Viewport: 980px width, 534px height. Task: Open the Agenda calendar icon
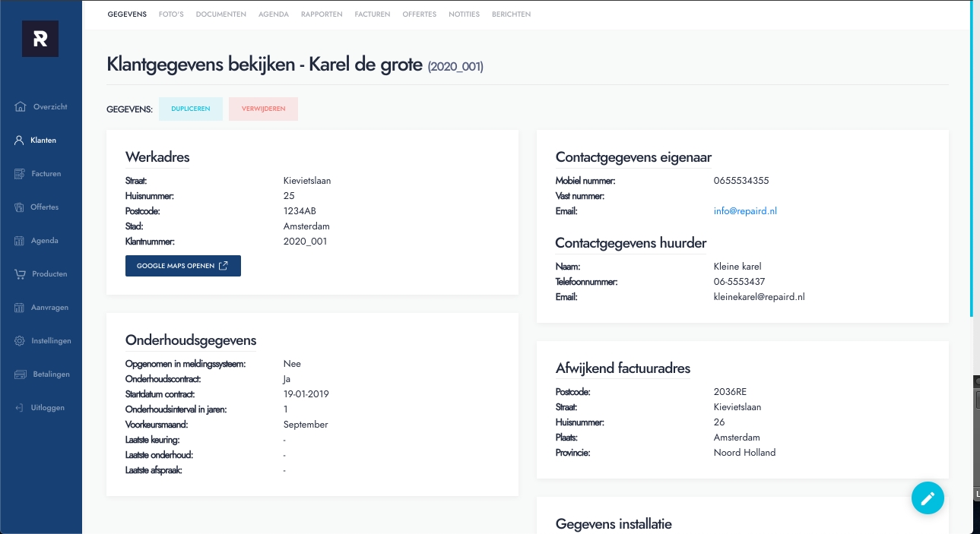click(x=19, y=240)
